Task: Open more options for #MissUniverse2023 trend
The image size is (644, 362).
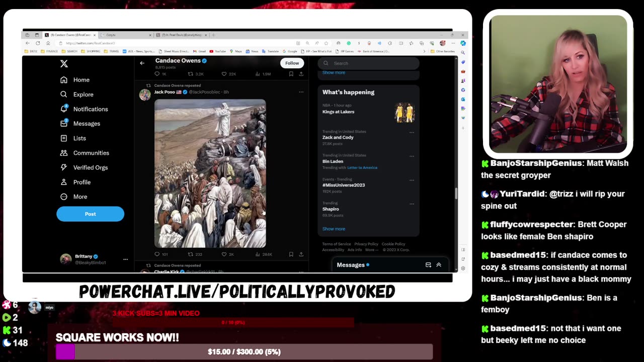Action: tap(412, 180)
